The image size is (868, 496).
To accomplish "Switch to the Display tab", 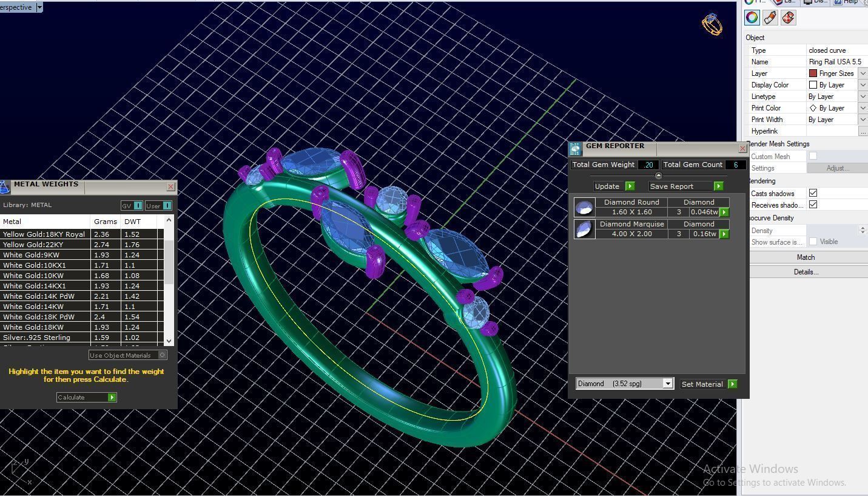I will 816,2.
